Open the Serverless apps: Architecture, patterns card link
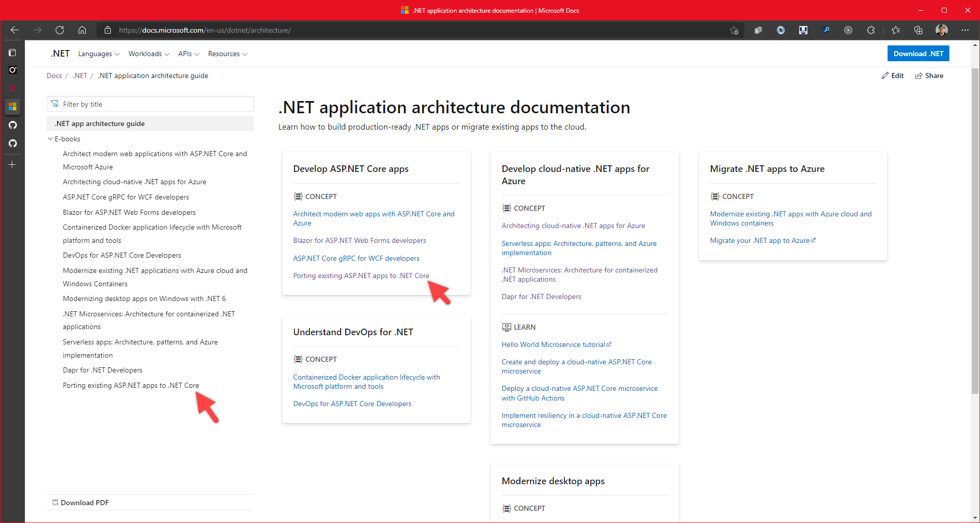The image size is (980, 523). click(x=579, y=248)
